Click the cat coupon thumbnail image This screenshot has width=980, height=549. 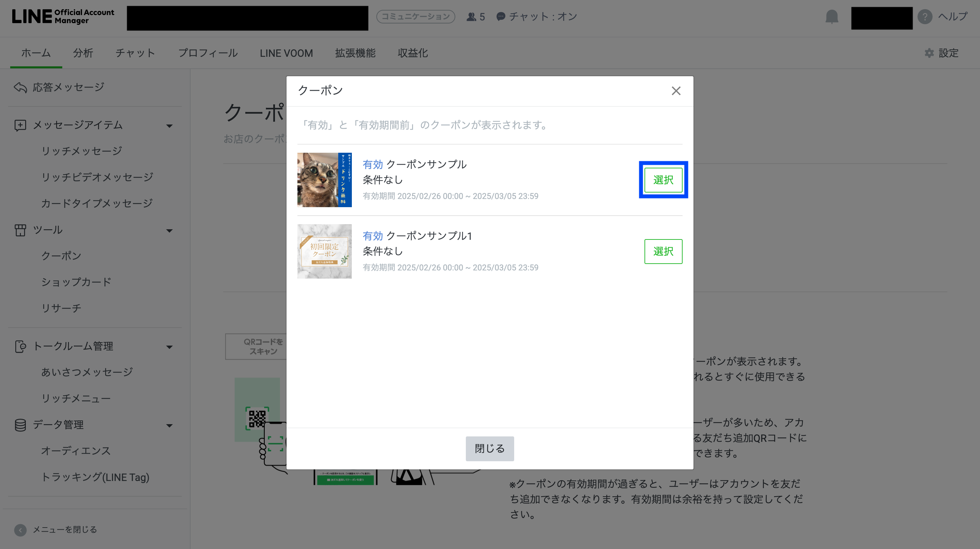pos(324,180)
